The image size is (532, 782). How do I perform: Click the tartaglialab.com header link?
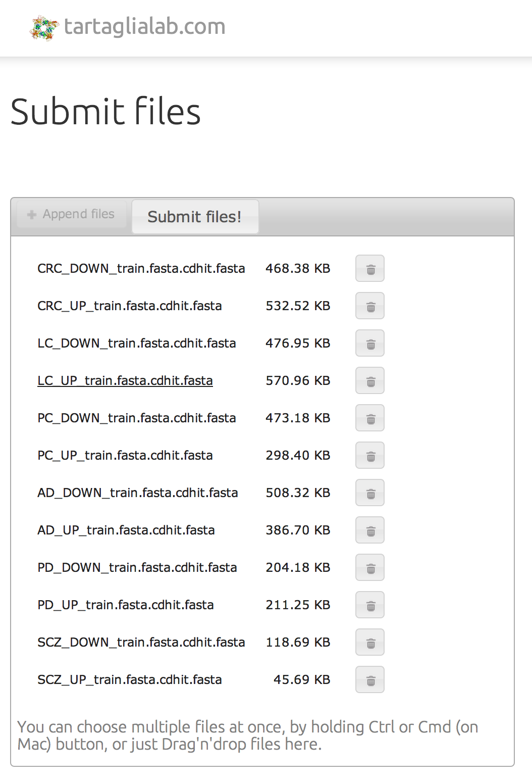click(144, 26)
